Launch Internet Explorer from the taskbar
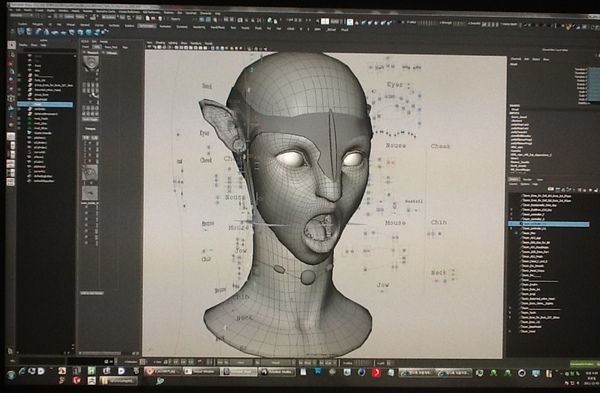600x393 pixels. click(22, 371)
